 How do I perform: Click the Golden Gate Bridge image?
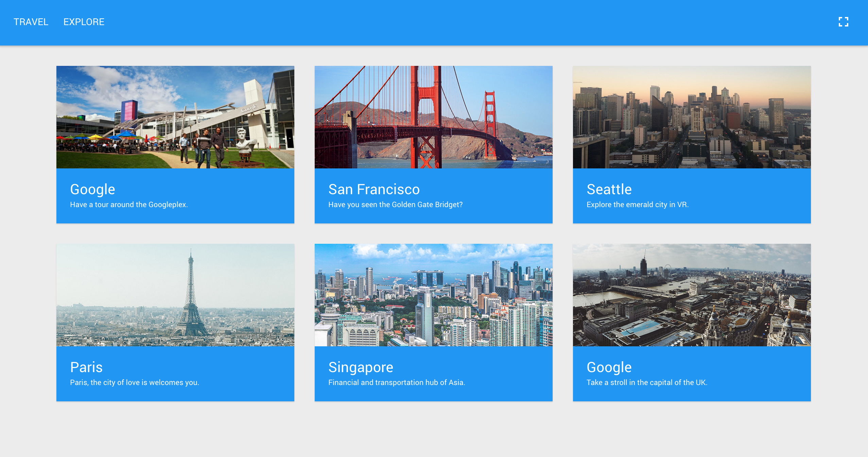433,117
